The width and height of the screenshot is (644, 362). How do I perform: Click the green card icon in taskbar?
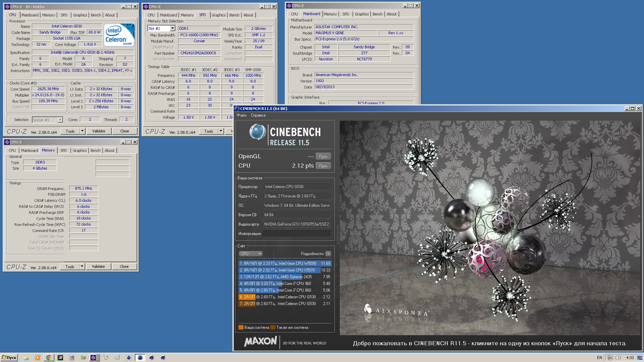83,358
